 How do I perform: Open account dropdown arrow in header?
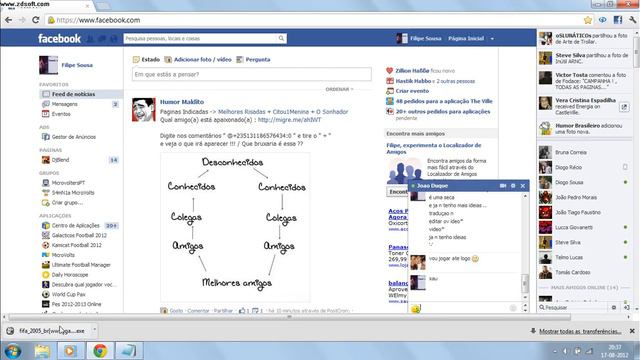[492, 38]
